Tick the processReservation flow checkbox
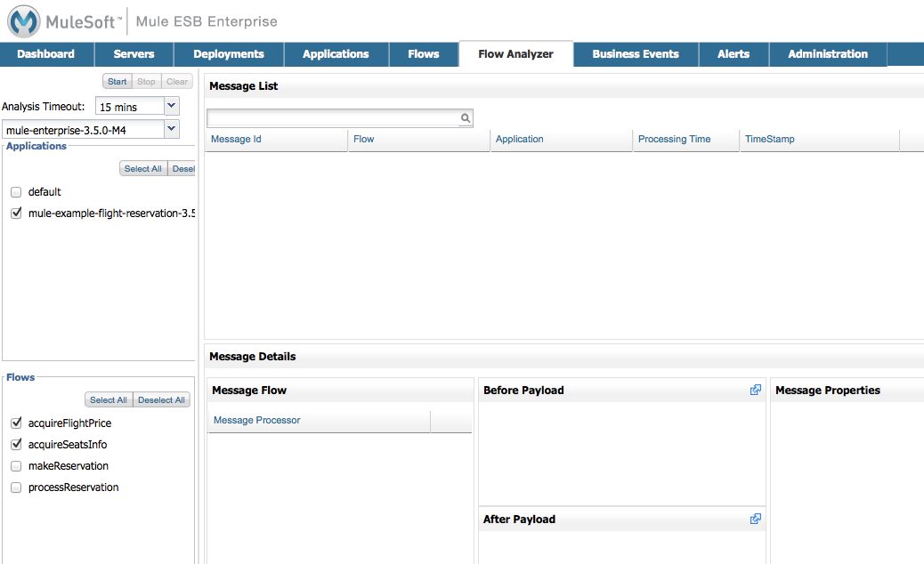The image size is (924, 564). [x=16, y=487]
